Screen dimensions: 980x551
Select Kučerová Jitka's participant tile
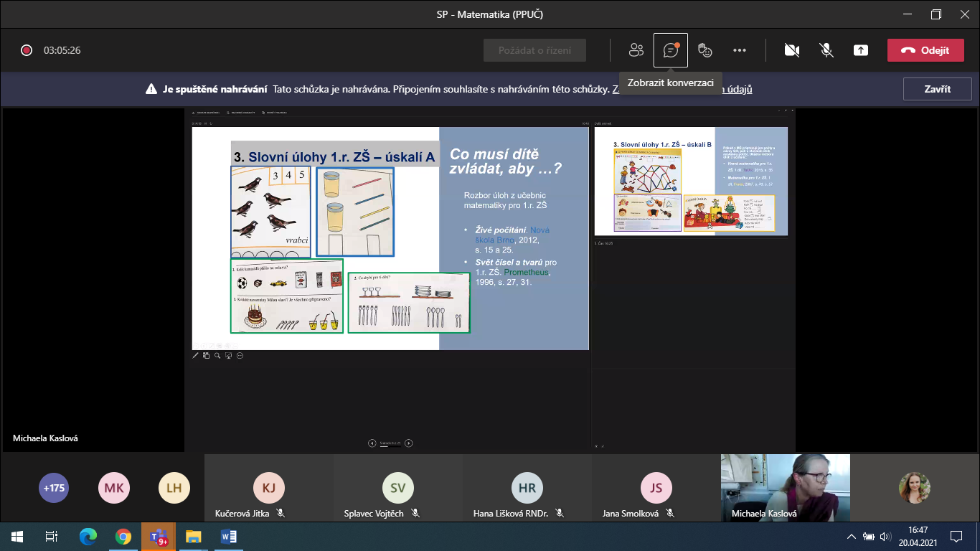pos(269,488)
